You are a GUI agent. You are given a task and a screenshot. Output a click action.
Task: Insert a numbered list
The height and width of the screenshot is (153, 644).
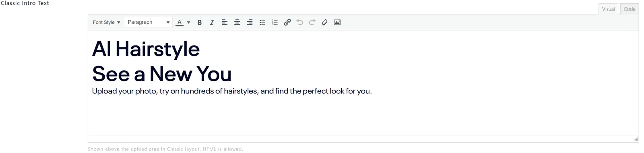point(275,22)
